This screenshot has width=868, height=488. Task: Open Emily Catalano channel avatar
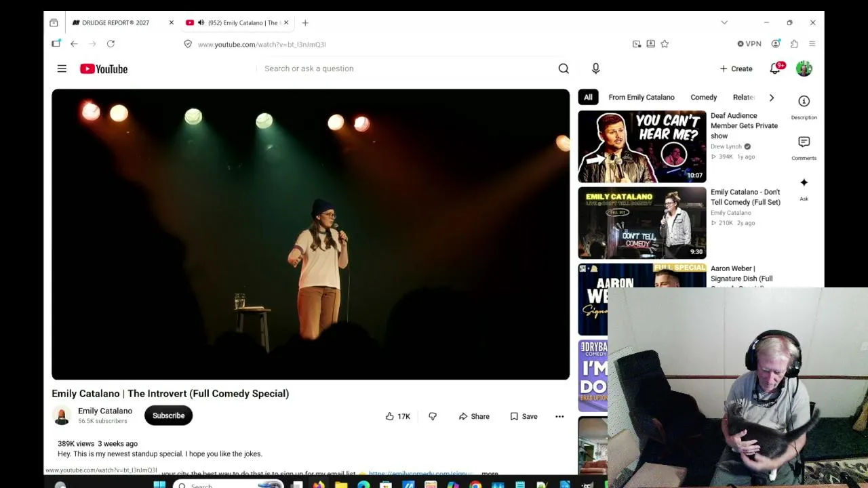tap(62, 415)
